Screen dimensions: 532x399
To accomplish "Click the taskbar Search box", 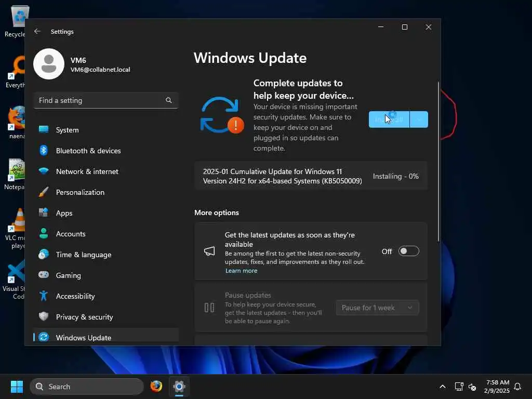I will pos(87,387).
